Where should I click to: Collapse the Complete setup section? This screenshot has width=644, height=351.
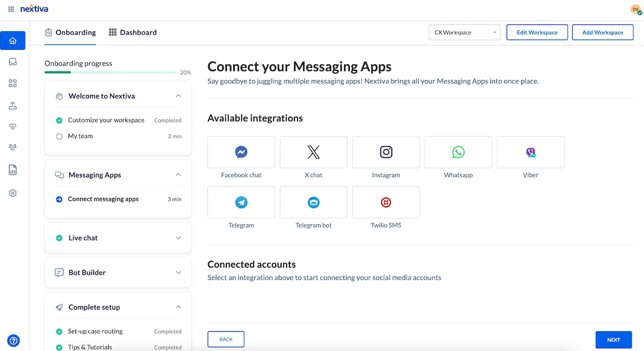click(x=178, y=307)
